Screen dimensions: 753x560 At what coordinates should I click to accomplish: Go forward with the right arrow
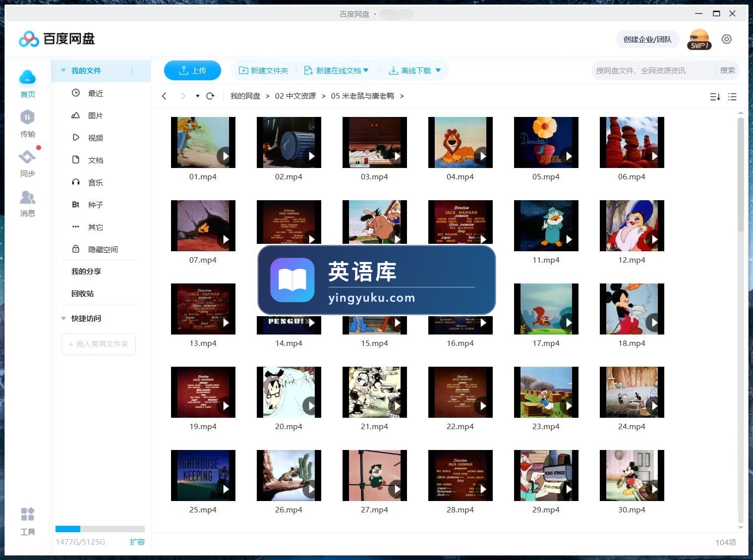pyautogui.click(x=183, y=96)
